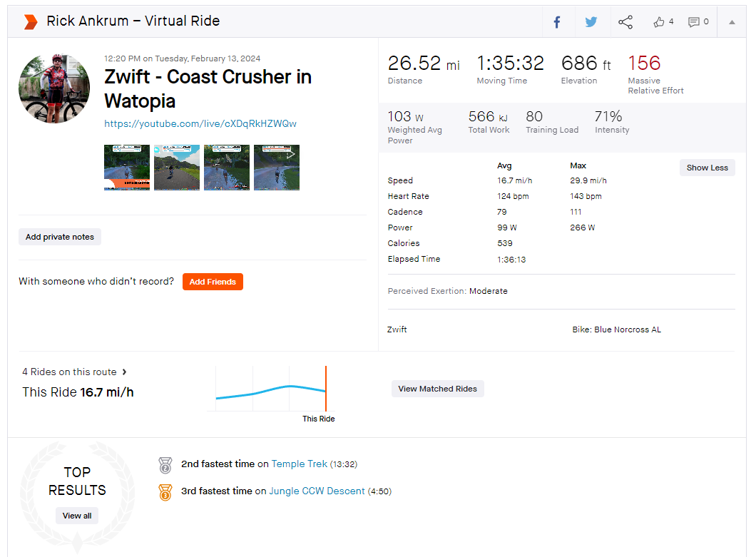Click the 1:36:13 elapsed time value

tap(511, 260)
